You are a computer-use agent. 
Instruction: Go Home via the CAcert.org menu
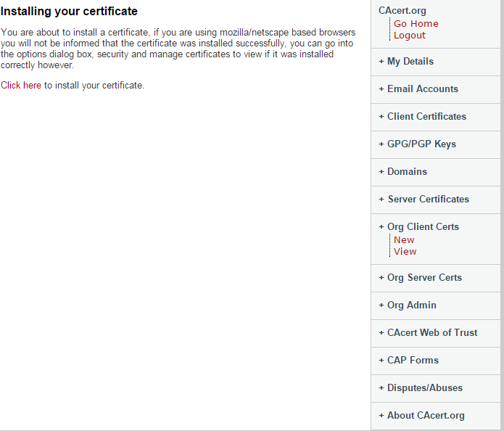[x=416, y=24]
